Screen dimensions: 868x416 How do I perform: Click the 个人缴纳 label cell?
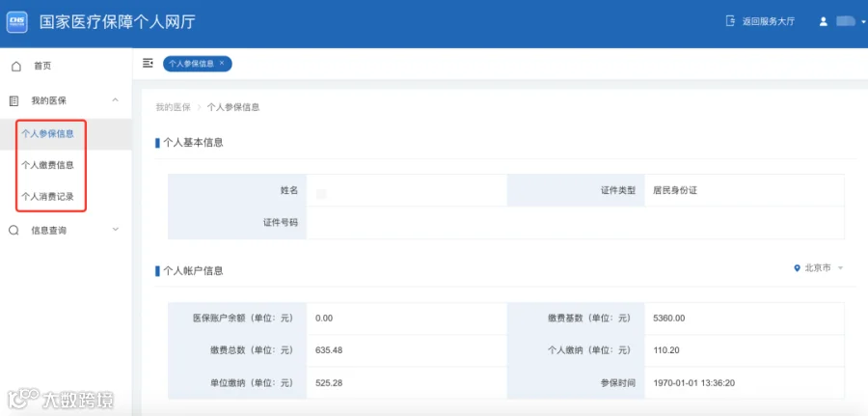coord(576,350)
